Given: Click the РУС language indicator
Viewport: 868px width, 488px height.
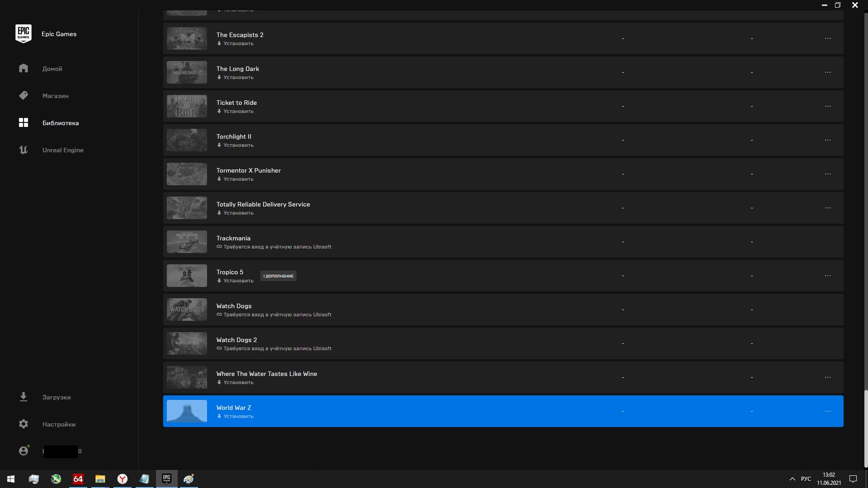Looking at the screenshot, I should (x=806, y=479).
